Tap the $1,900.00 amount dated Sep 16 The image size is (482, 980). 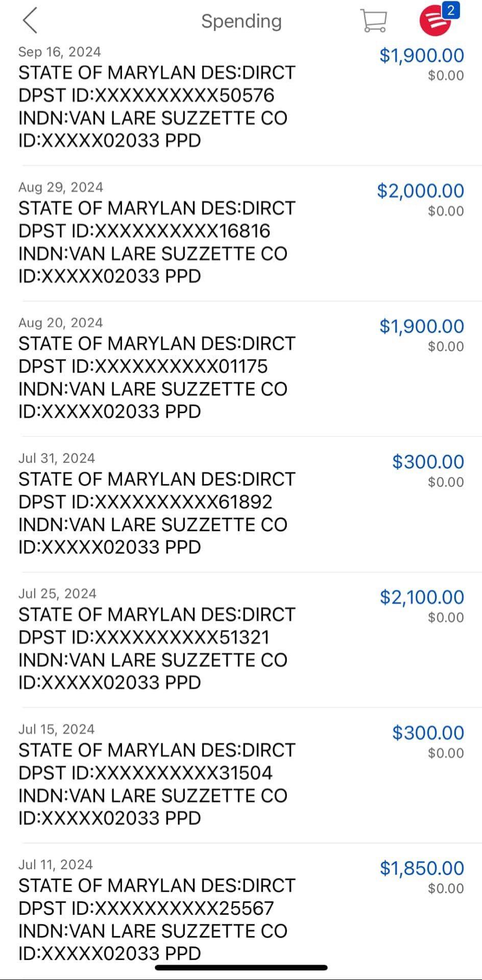pyautogui.click(x=421, y=55)
